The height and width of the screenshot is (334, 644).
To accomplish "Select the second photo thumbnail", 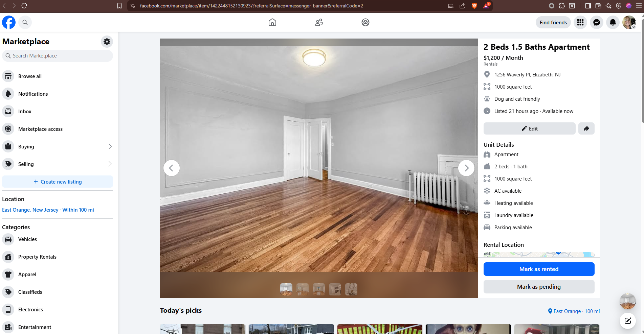I will pos(303,289).
